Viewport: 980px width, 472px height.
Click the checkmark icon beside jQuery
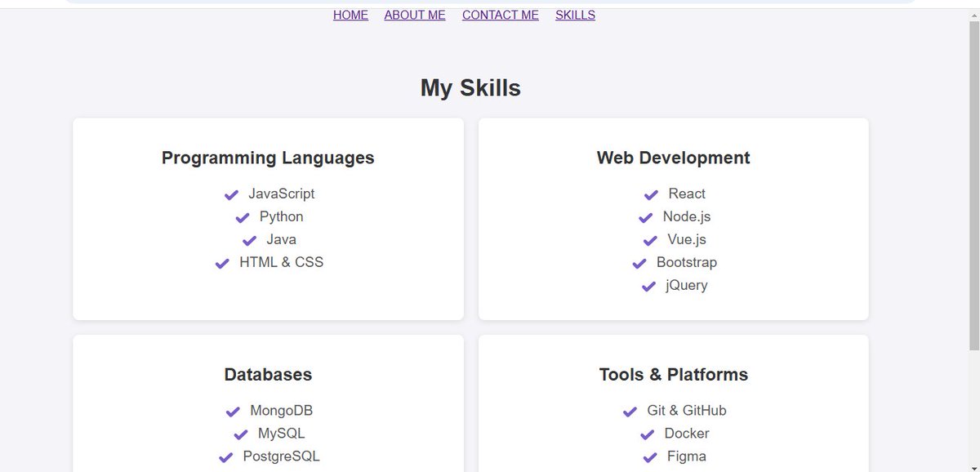(x=648, y=287)
